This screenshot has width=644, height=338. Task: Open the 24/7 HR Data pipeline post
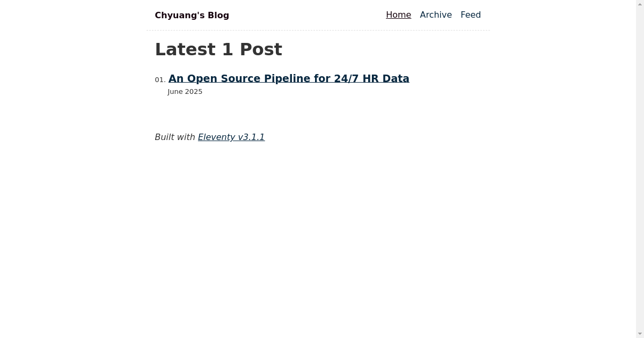289,79
